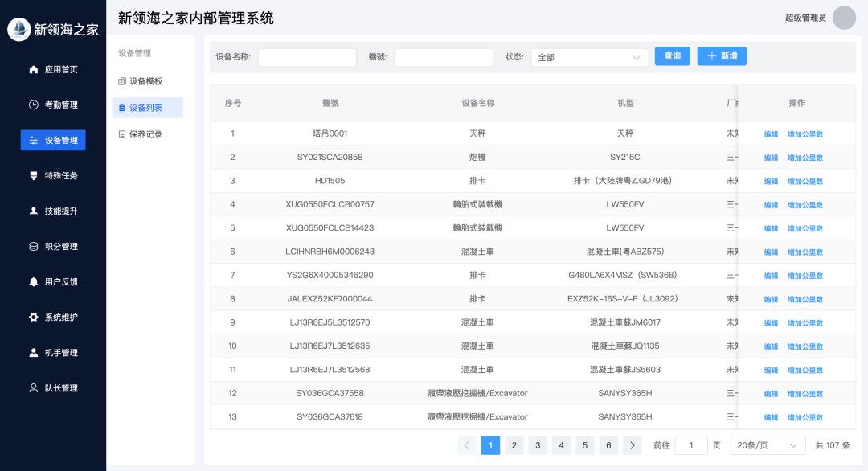The width and height of the screenshot is (868, 471).
Task: Click 编辑 for row LJ13R6EJ7L3512635
Action: (x=771, y=346)
